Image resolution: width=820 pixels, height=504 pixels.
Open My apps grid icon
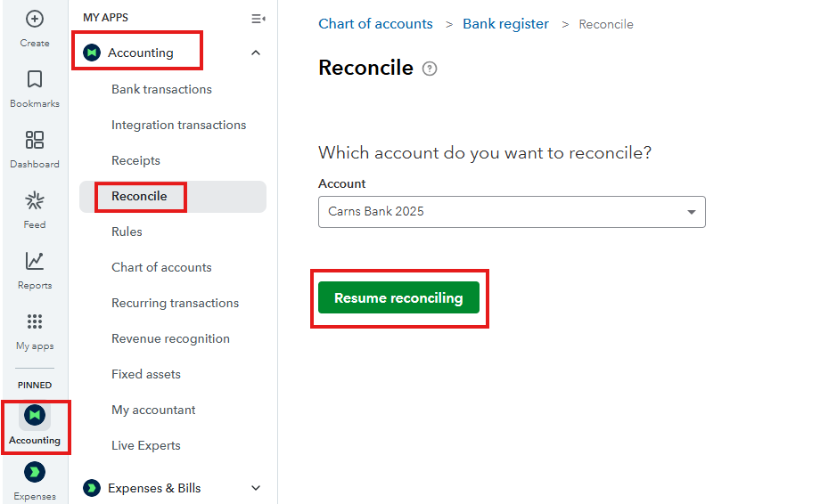click(x=35, y=322)
